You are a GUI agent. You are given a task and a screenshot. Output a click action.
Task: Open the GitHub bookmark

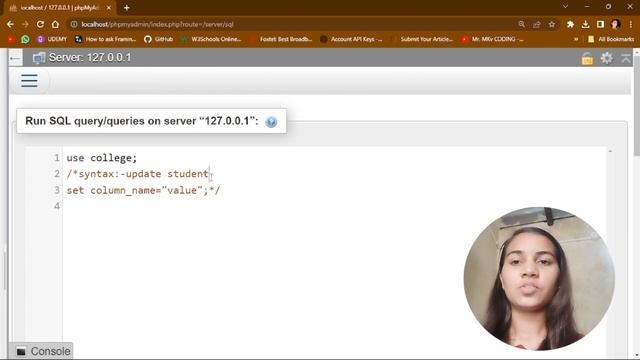pyautogui.click(x=159, y=39)
